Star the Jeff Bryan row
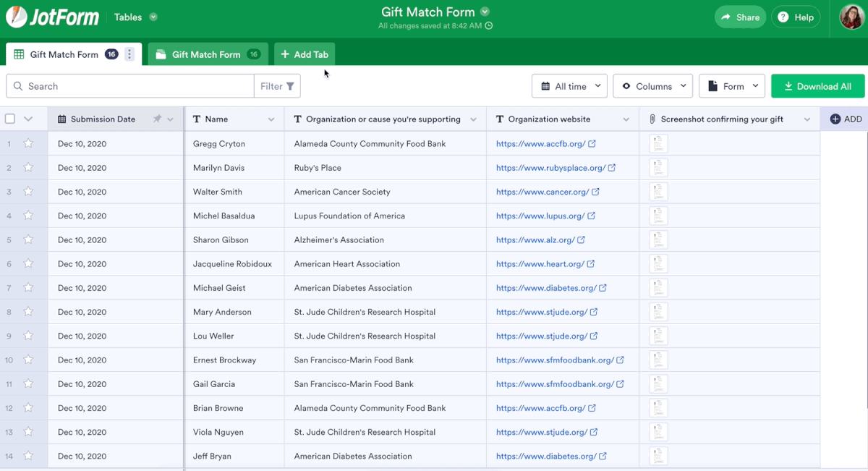Viewport: 868px width, 471px height. coord(28,456)
